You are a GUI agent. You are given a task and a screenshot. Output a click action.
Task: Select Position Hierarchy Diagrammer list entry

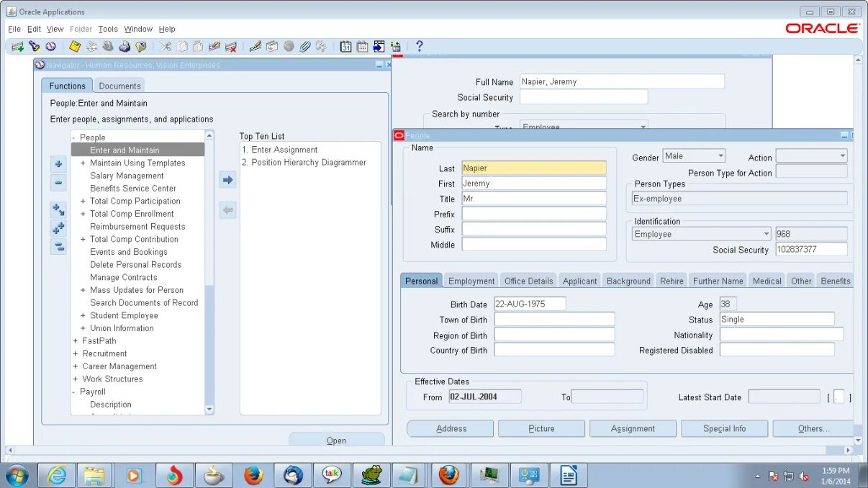[x=304, y=163]
